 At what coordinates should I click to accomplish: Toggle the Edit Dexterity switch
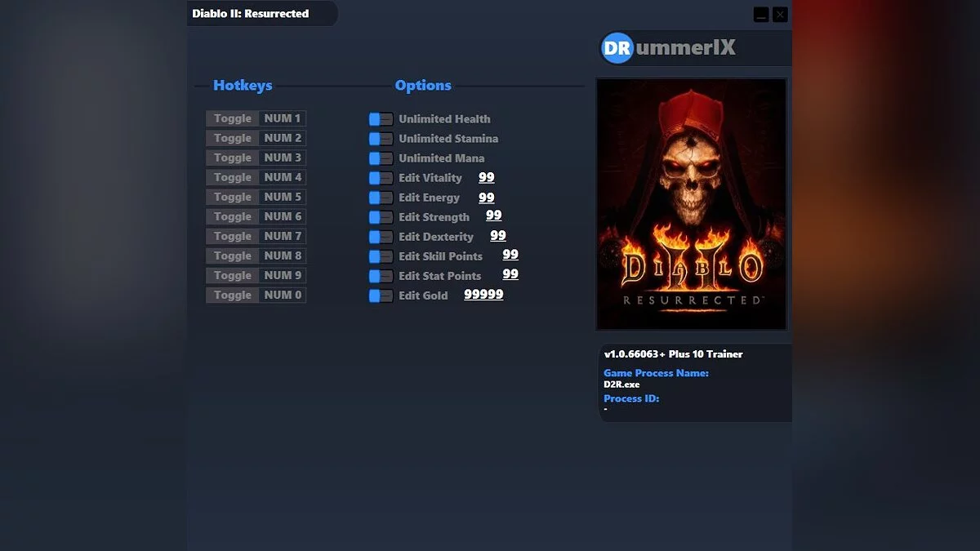click(x=381, y=237)
